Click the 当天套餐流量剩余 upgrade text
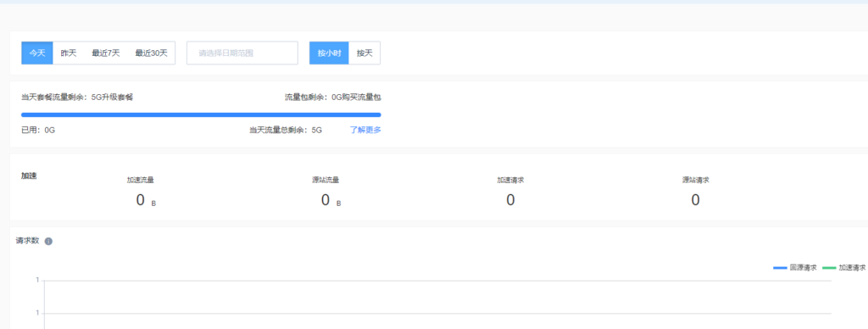The image size is (868, 329). click(77, 98)
